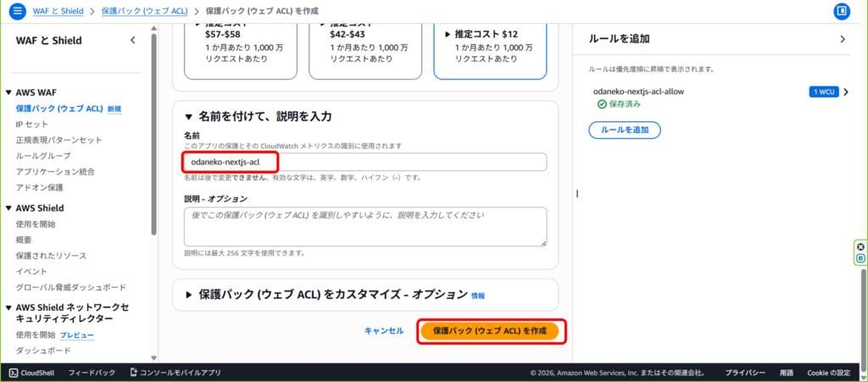Open the odaneko-nextjs-acl-allow rule chevron

845,91
